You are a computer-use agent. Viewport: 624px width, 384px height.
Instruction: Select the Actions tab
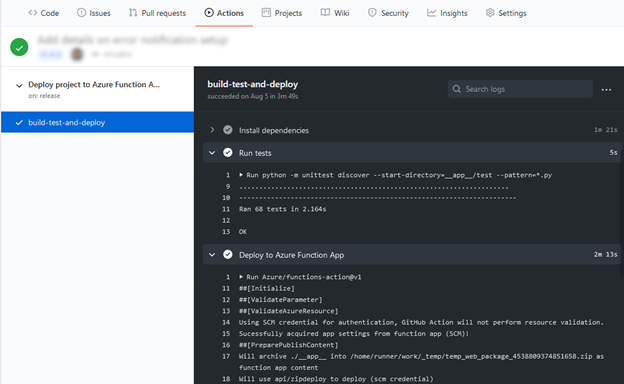click(x=224, y=13)
